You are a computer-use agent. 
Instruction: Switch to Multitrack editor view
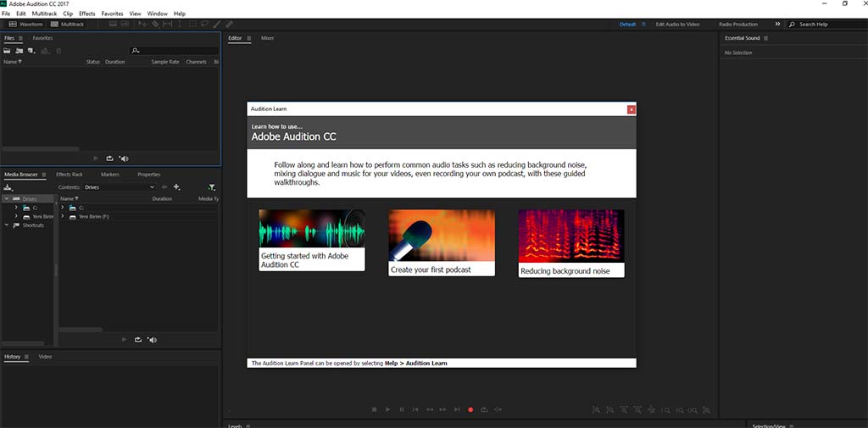coord(67,25)
